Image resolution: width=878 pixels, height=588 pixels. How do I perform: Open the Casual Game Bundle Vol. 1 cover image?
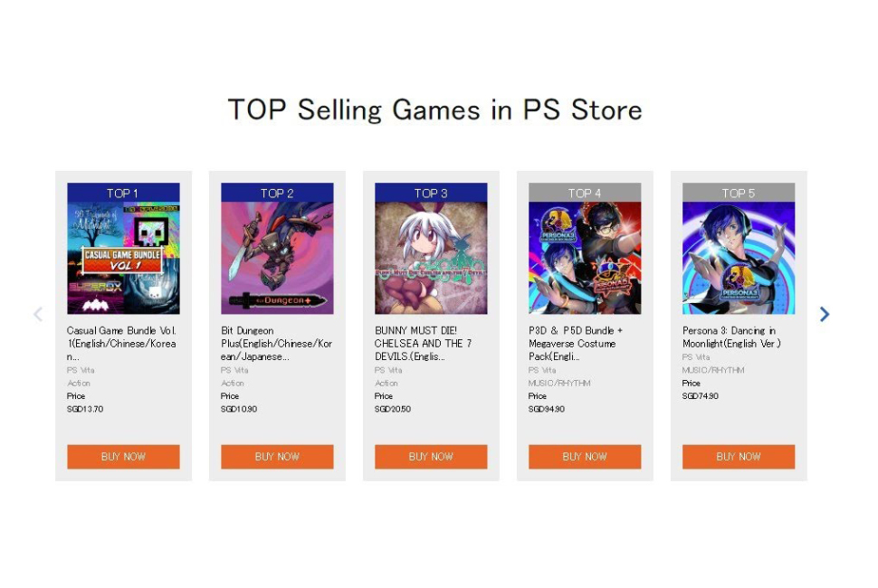123,258
